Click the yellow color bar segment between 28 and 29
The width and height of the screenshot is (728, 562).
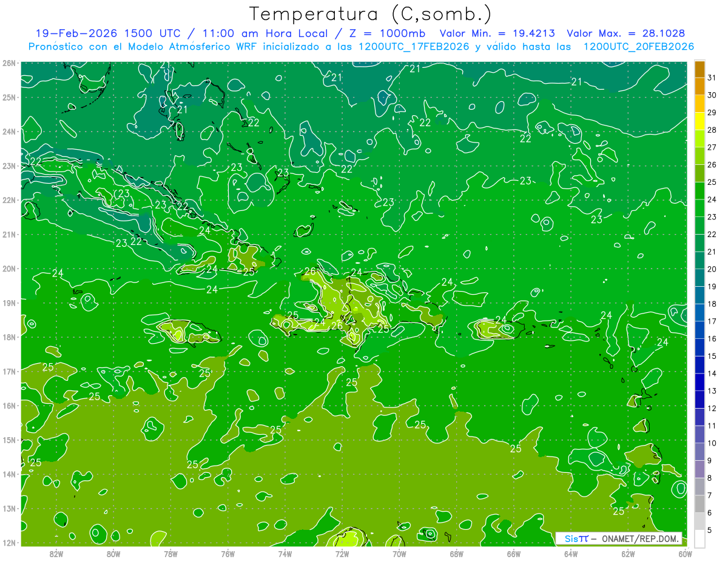tap(699, 121)
